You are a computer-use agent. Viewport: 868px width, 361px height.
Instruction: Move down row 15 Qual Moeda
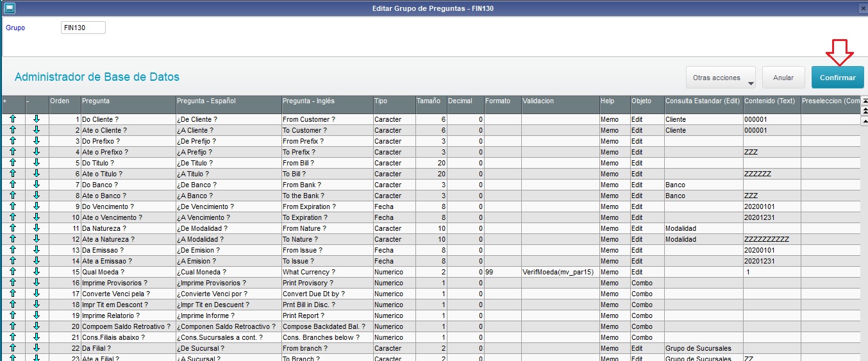point(36,272)
